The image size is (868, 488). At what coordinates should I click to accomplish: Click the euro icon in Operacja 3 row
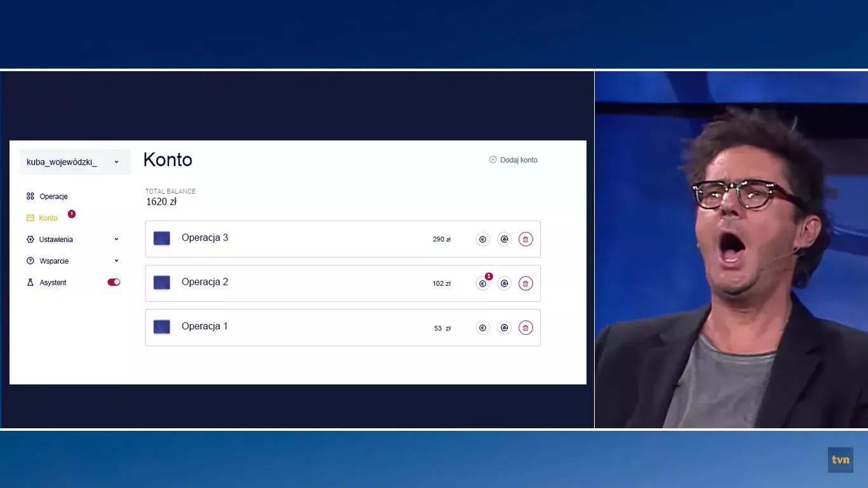click(483, 240)
